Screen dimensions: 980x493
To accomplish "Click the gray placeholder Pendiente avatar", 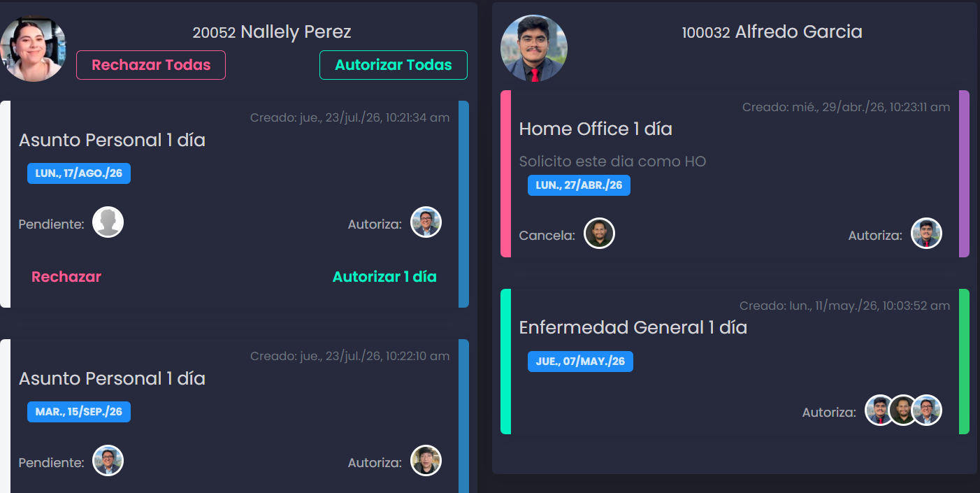I will [x=108, y=222].
